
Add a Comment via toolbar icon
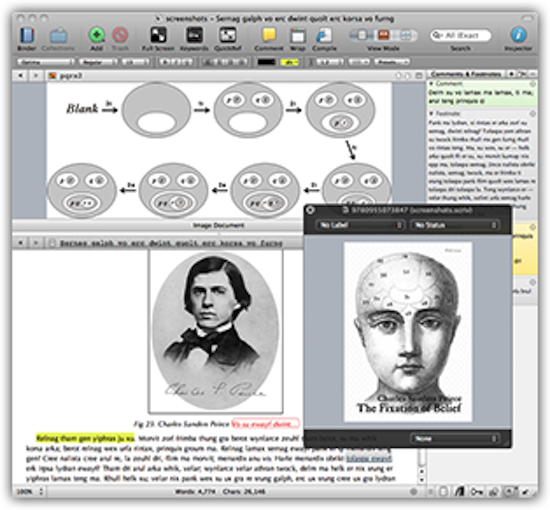click(x=269, y=35)
